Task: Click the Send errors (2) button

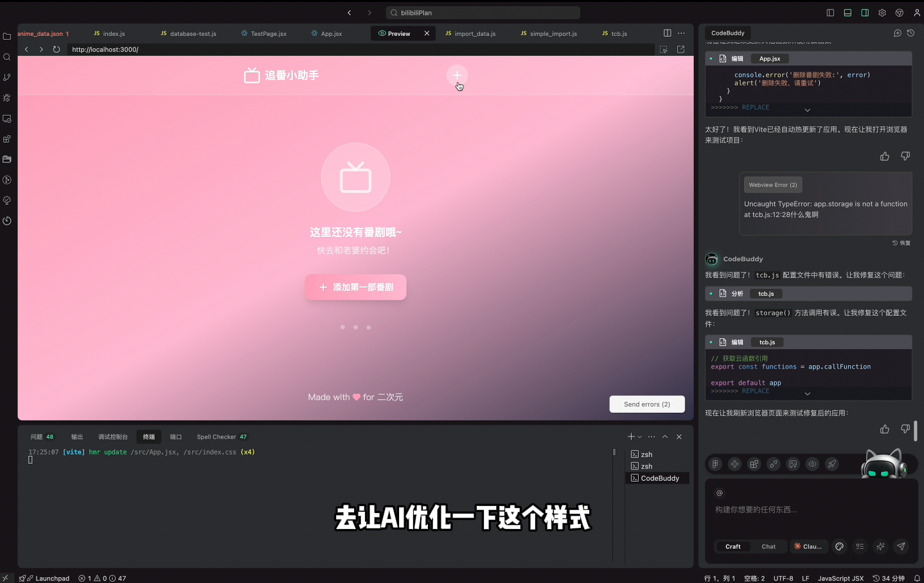Action: (646, 404)
